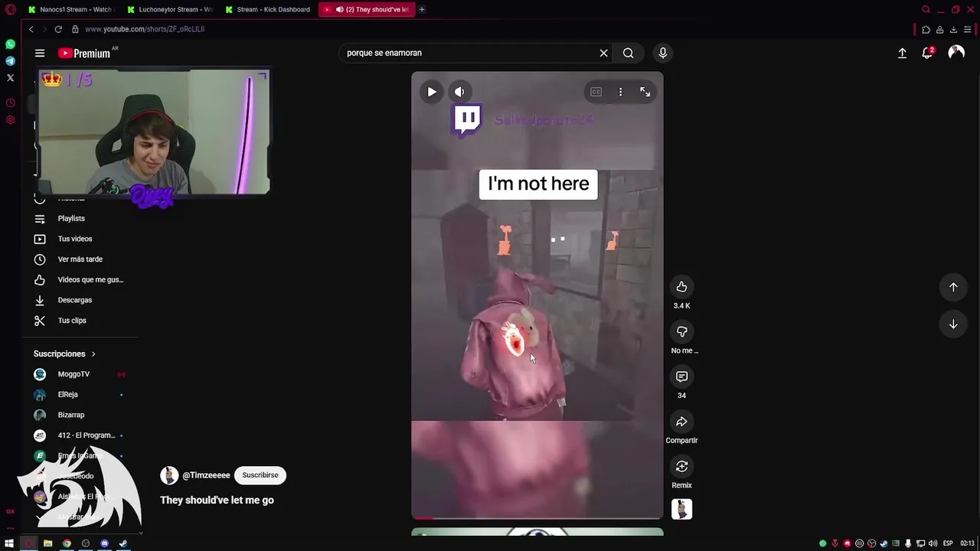Switch to Stream - Kick Dashboard tab
Image resolution: width=980 pixels, height=551 pixels.
coord(268,9)
